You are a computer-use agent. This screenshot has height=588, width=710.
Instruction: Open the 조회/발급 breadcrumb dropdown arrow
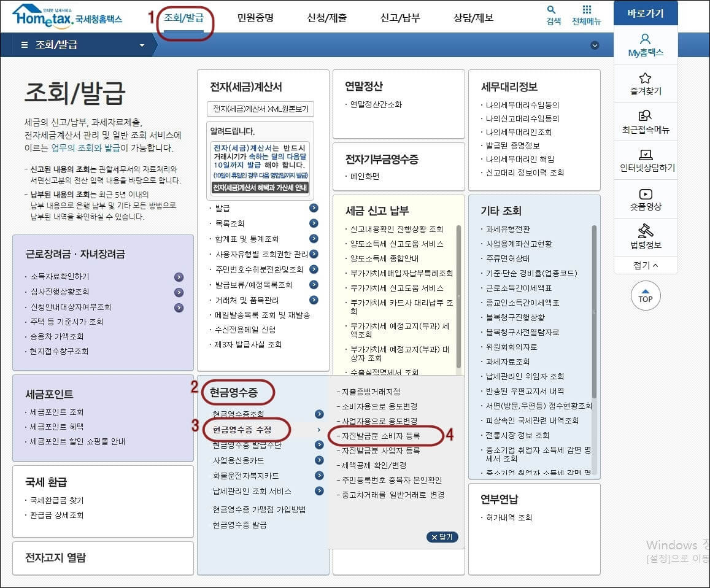142,45
